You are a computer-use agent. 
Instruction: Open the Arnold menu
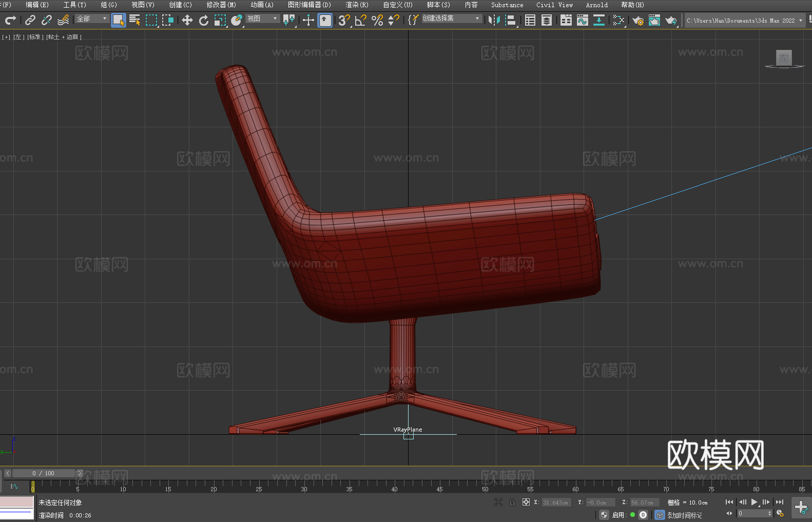(597, 5)
